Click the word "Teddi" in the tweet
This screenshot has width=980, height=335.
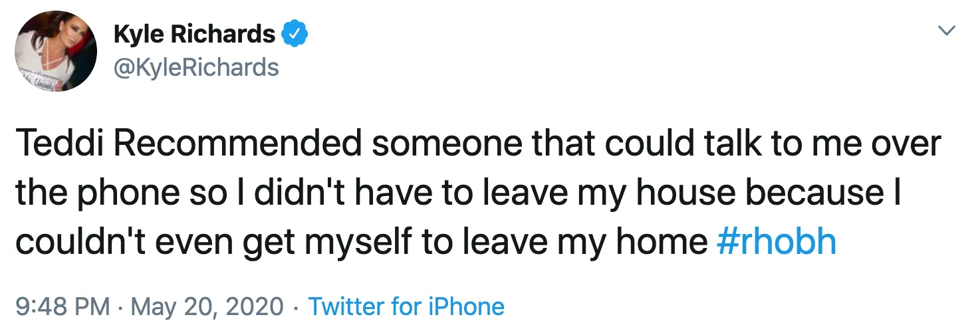59,145
